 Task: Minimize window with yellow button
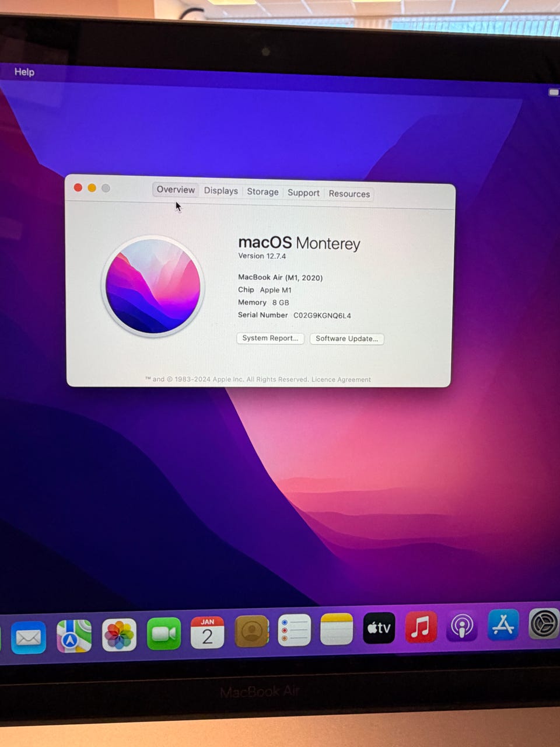point(92,188)
